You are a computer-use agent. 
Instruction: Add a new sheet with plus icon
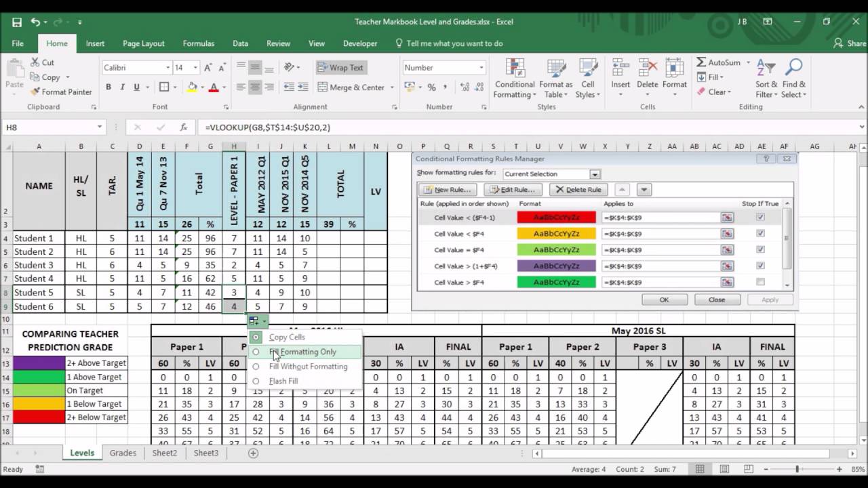click(x=253, y=453)
